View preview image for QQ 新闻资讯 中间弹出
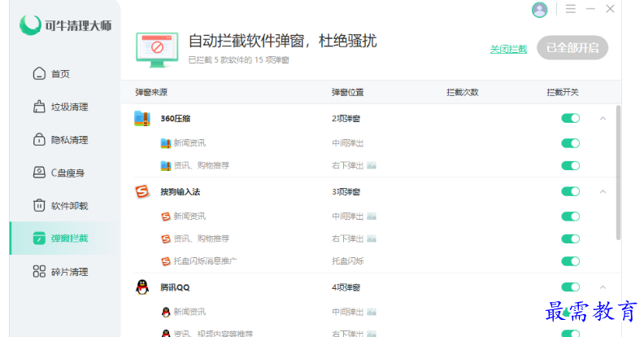 click(x=372, y=312)
